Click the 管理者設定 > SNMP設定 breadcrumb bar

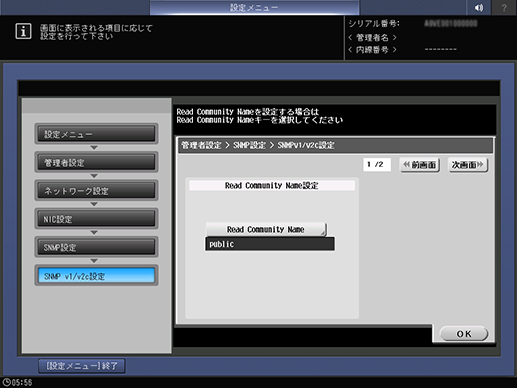pyautogui.click(x=336, y=145)
